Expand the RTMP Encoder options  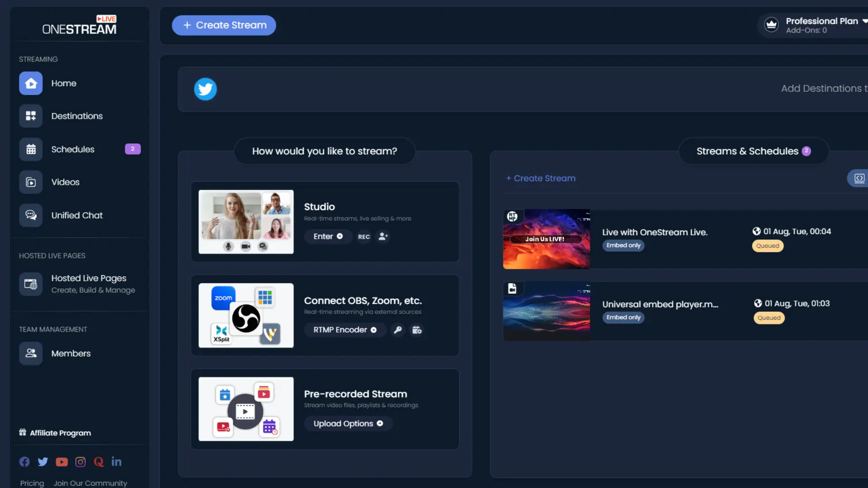[x=345, y=330]
